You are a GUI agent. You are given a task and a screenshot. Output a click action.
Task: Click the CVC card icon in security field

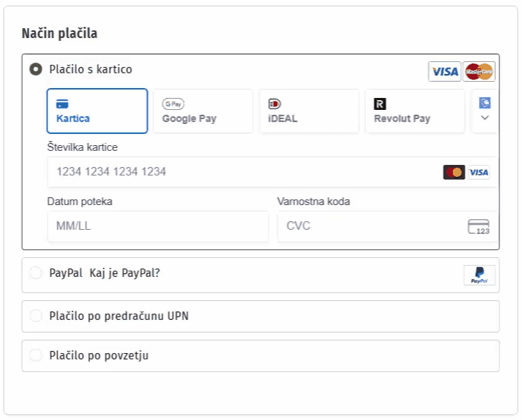pos(478,227)
